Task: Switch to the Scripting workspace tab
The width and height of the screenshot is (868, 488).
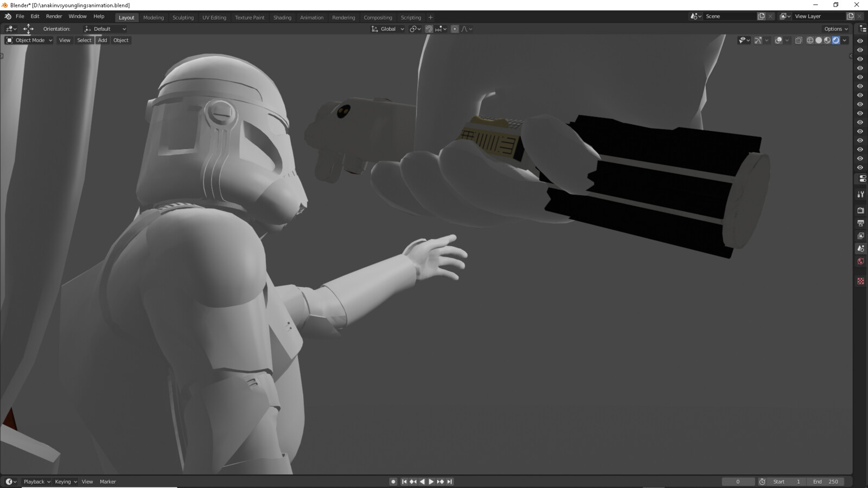Action: pos(411,17)
